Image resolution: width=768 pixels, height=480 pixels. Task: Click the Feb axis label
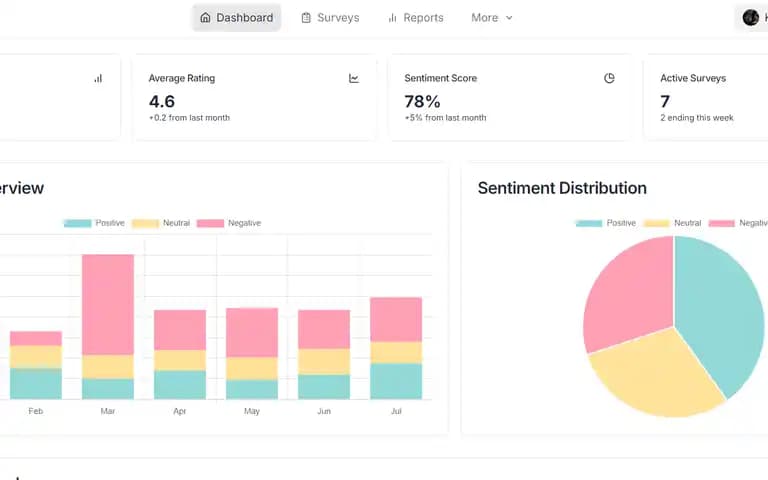(36, 411)
